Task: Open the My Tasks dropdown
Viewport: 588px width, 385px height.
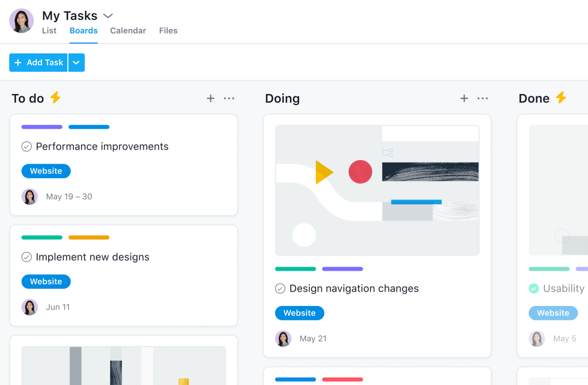Action: 108,16
